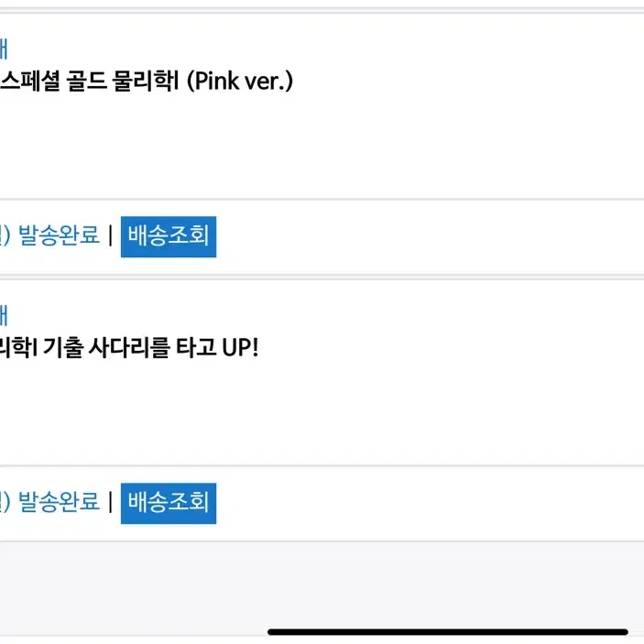Click the parenthesis before the second 발송완료
The width and height of the screenshot is (644, 644).
tap(5, 502)
